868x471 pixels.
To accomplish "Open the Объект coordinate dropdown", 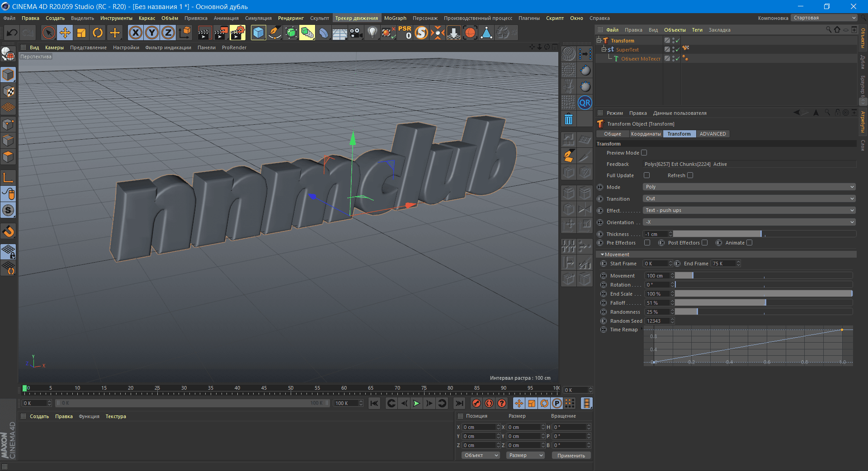I will (x=481, y=455).
